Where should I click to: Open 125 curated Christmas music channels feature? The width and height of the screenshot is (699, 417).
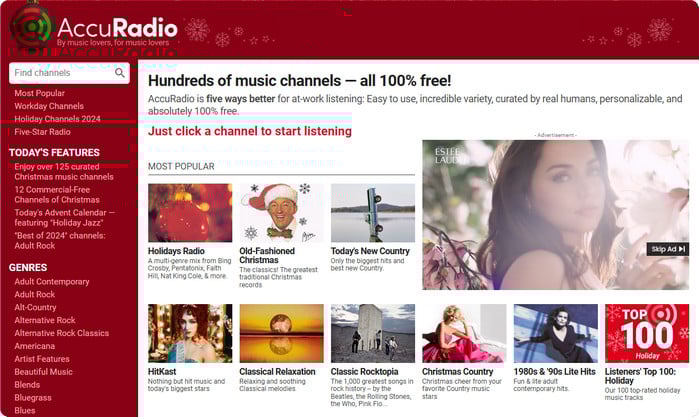[x=64, y=172]
